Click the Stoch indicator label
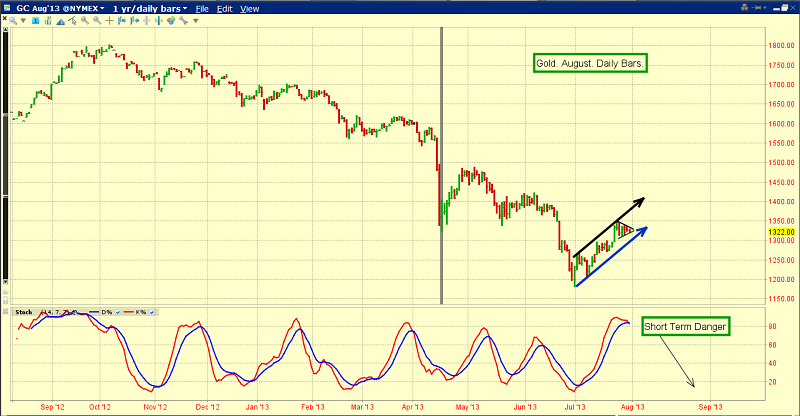 (23, 312)
